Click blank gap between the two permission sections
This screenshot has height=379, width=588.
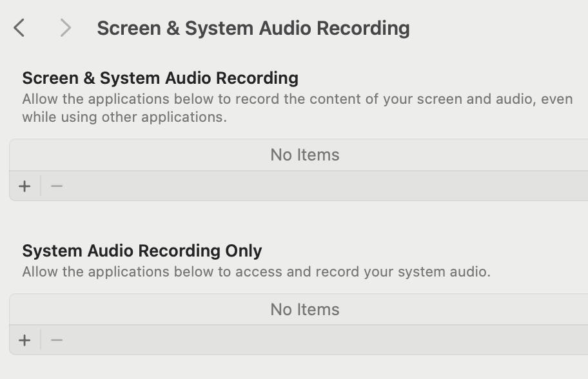[x=297, y=222]
